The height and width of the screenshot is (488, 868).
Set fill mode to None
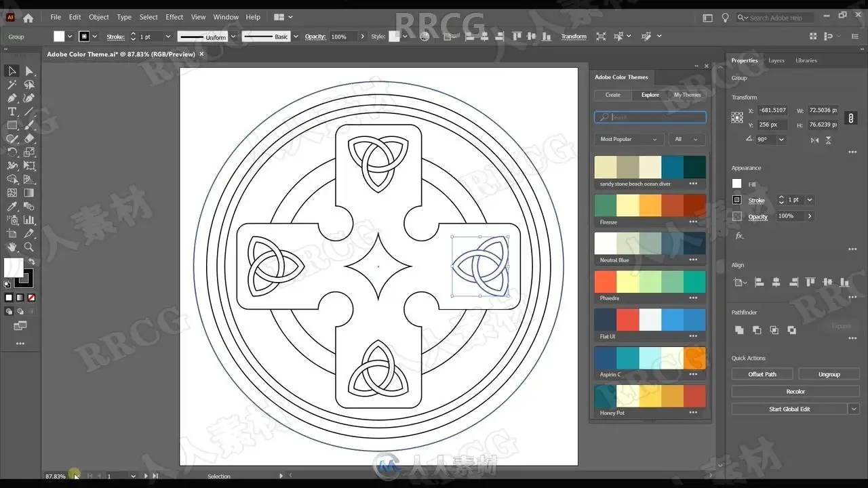point(31,298)
